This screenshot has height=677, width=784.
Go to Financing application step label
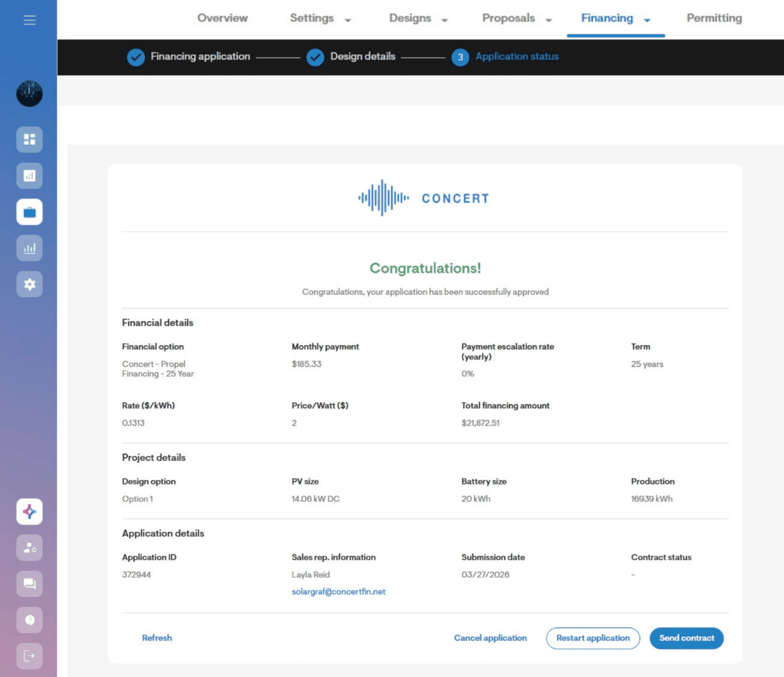(x=200, y=56)
